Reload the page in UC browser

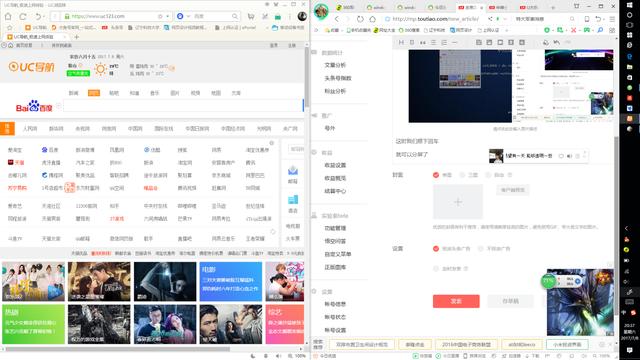pos(23,16)
